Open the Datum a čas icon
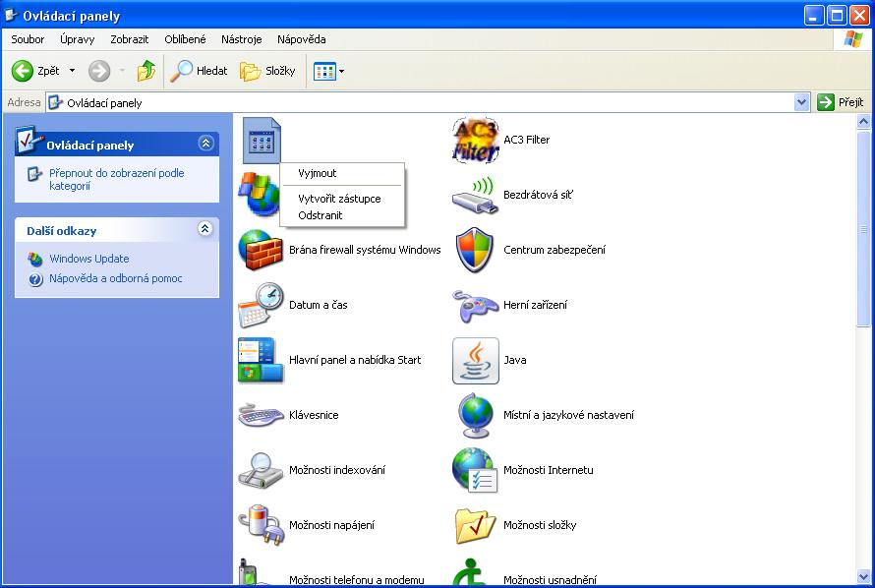This screenshot has width=875, height=588. click(x=262, y=306)
